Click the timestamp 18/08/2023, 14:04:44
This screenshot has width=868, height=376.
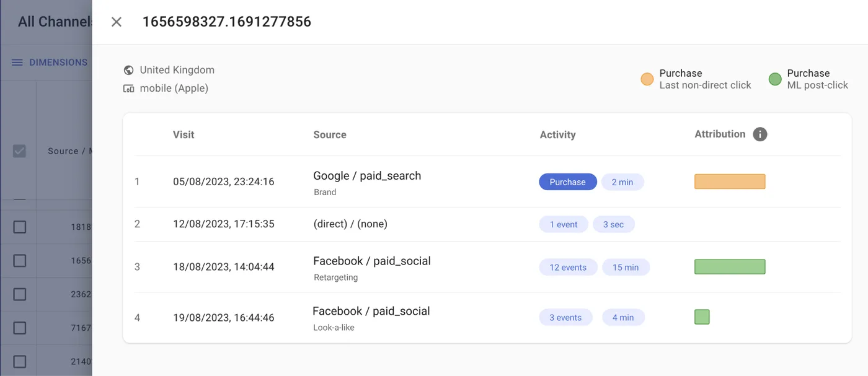224,268
